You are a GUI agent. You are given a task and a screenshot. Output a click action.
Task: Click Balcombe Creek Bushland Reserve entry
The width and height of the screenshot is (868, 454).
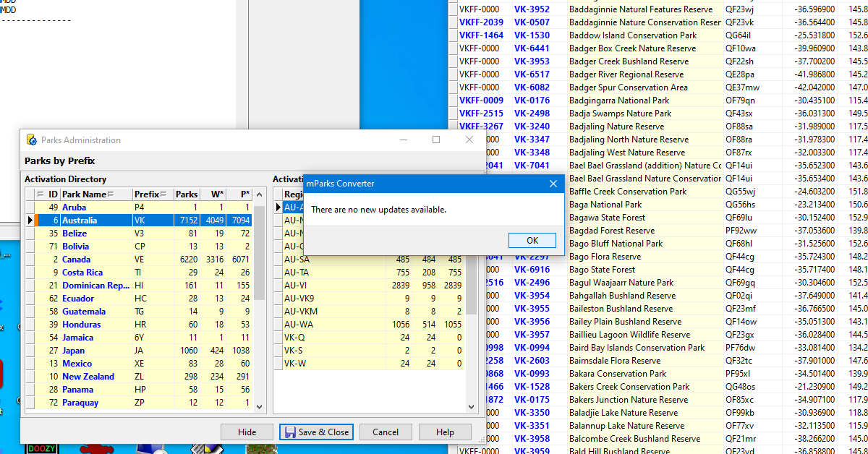pyautogui.click(x=634, y=439)
